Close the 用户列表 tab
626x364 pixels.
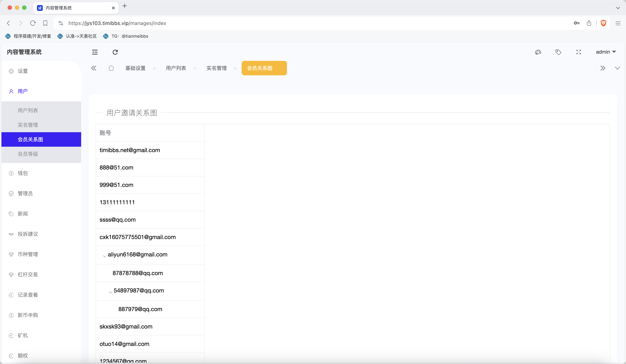[x=195, y=68]
